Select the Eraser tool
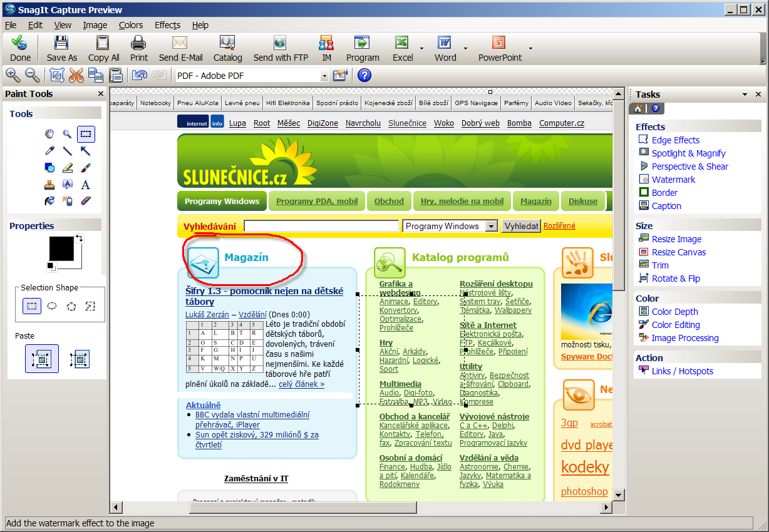 click(x=86, y=201)
